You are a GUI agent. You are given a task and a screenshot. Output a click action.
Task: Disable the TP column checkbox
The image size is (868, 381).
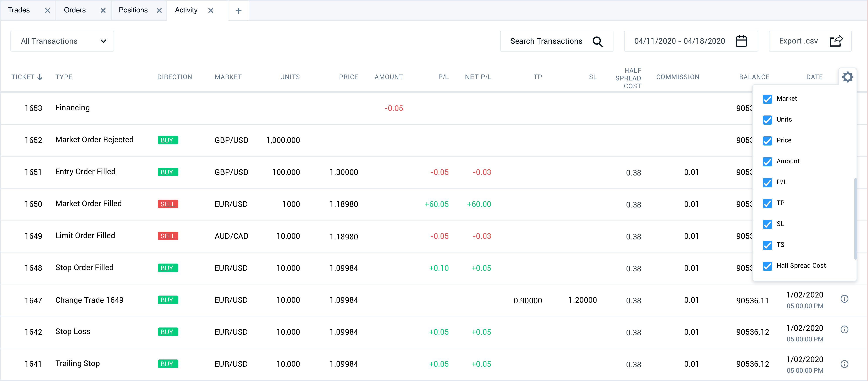pyautogui.click(x=767, y=204)
